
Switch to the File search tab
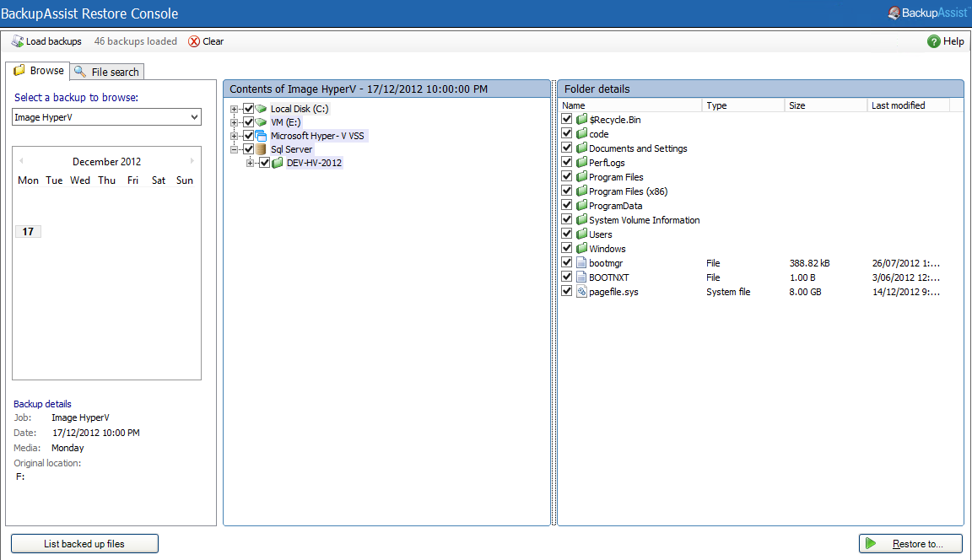point(107,72)
